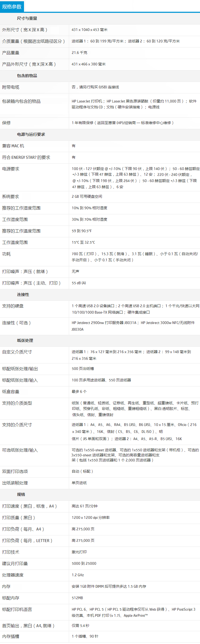200x644 pixels.
Task: Click the 支持的介质尺寸 row label
Action: click(17, 425)
